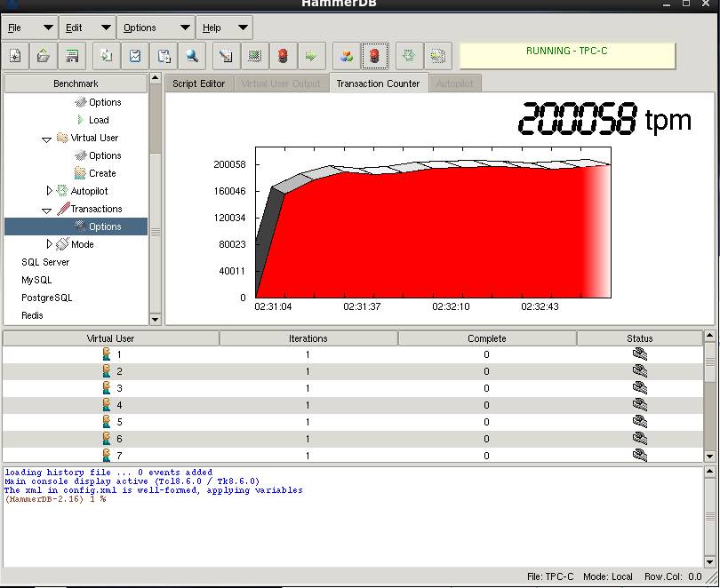Screen dimensions: 720x588
Task: Click 'Mode: Local' in status bar
Action: coord(607,576)
